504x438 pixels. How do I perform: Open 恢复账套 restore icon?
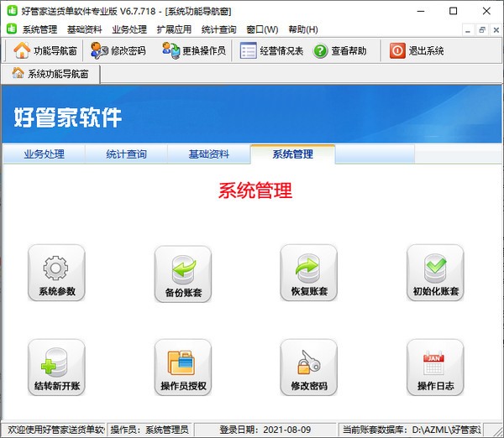point(308,273)
